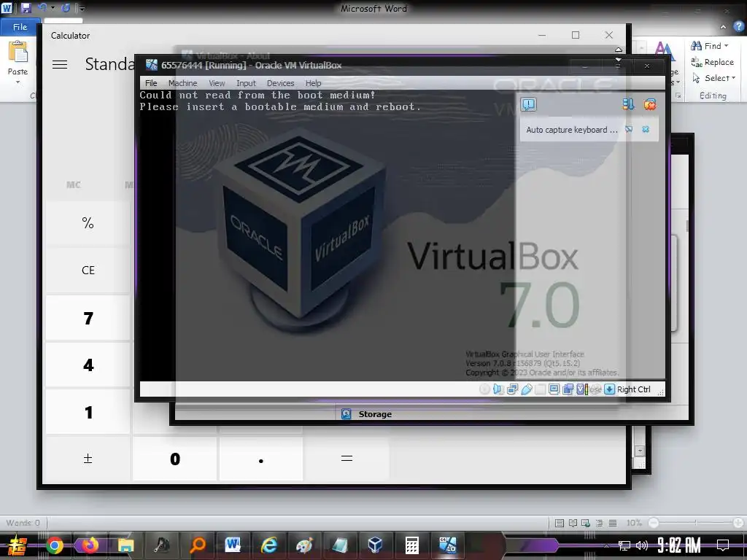Image resolution: width=747 pixels, height=560 pixels.
Task: Open the Machine menu in the VM window
Action: click(182, 83)
